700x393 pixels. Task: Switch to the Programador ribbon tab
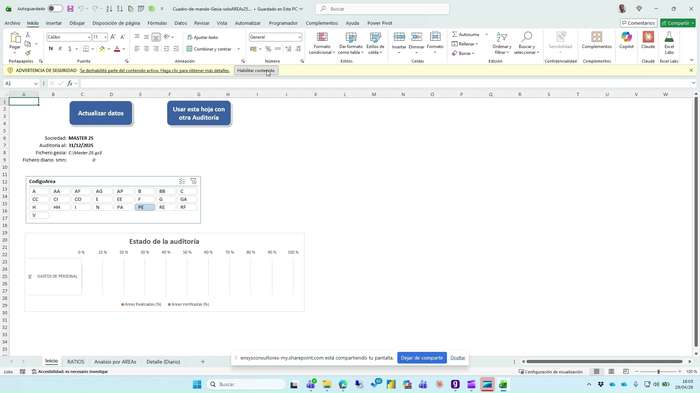coord(283,23)
